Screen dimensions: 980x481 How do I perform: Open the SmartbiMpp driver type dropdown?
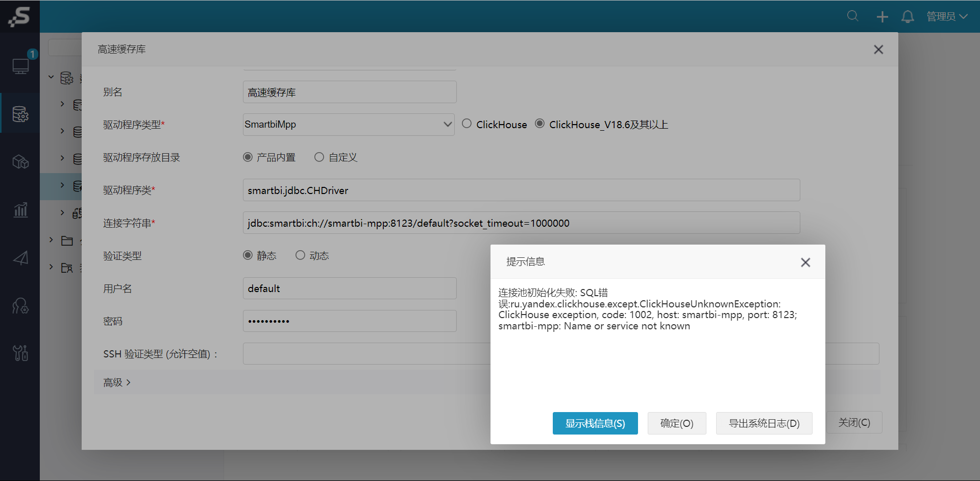(x=349, y=124)
